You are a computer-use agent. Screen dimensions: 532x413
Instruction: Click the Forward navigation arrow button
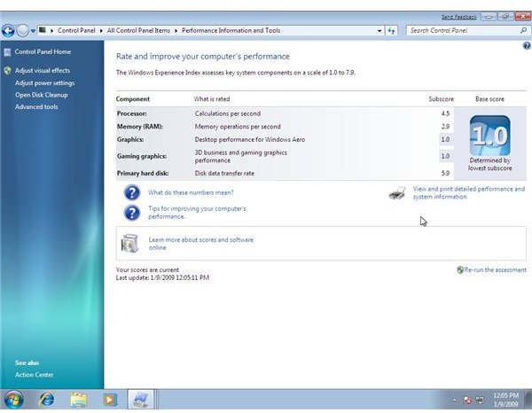coord(23,31)
